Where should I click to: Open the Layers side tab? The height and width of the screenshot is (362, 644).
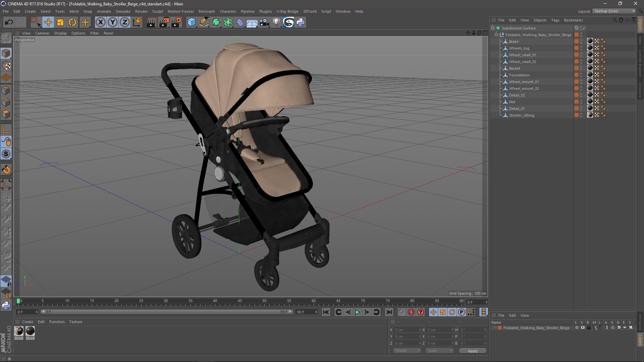point(640,340)
